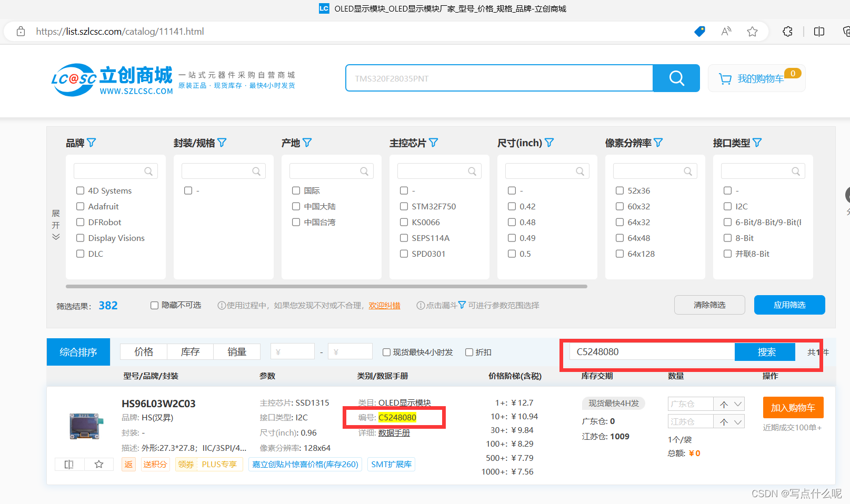Sort results by 销量

tap(237, 352)
